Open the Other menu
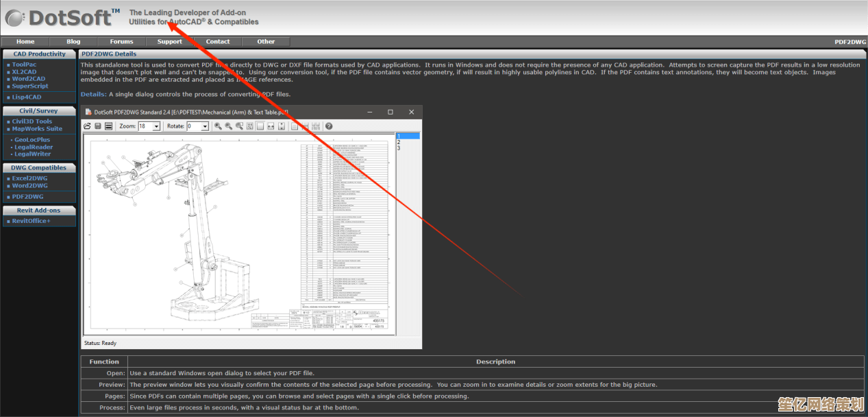 click(x=266, y=42)
